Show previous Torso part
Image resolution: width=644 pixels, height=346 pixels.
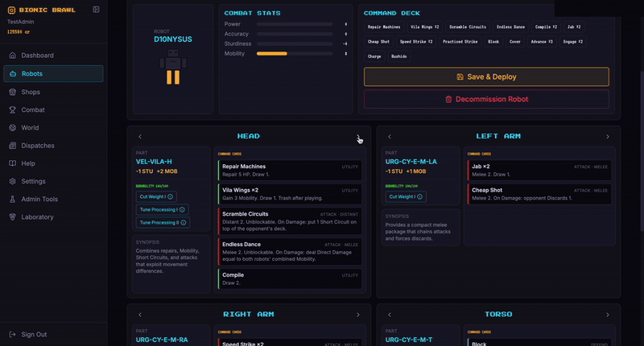pos(390,315)
